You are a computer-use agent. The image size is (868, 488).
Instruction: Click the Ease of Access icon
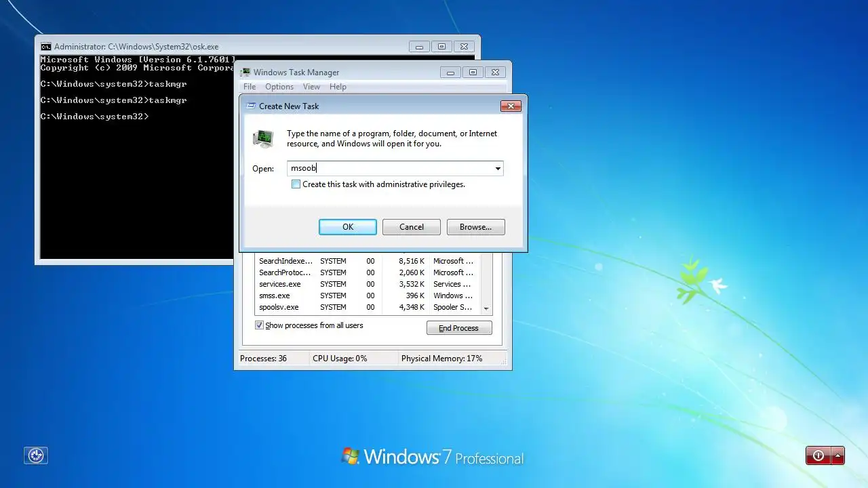[36, 455]
